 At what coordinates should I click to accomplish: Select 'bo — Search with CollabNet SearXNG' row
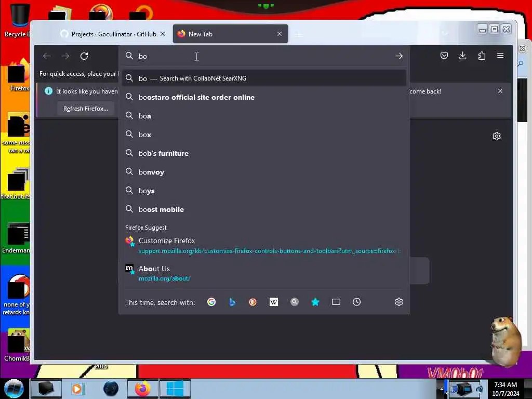click(264, 78)
